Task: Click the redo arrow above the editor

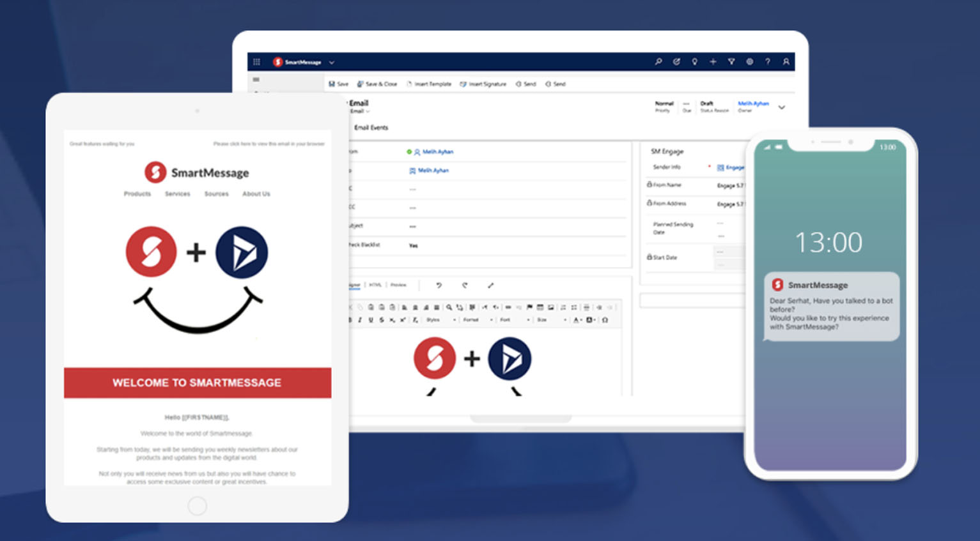Action: coord(465,286)
